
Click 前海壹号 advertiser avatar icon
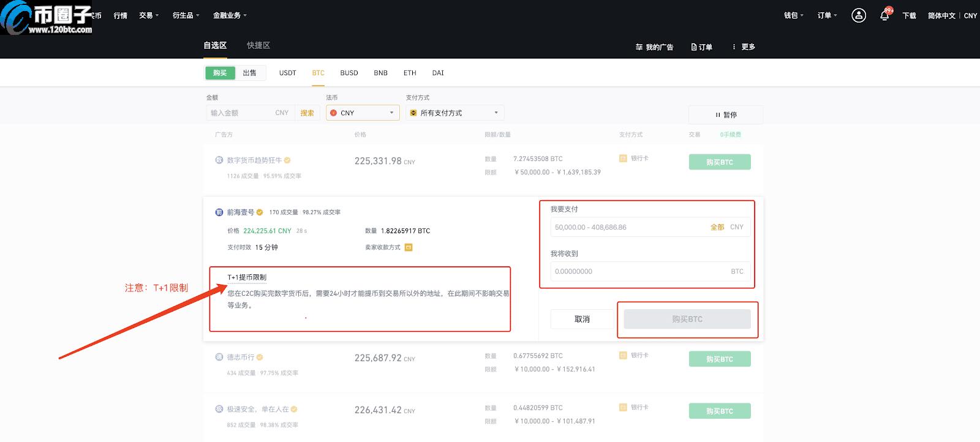pyautogui.click(x=219, y=212)
